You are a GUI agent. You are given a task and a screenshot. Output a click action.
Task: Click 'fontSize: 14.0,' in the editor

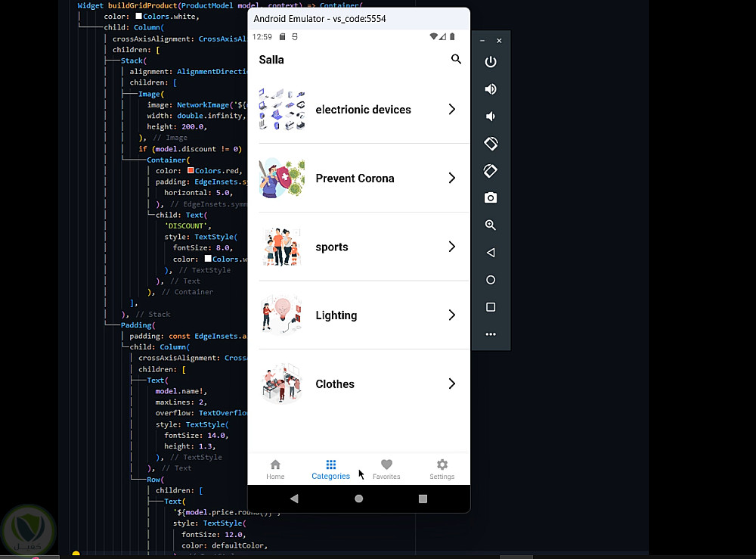[x=197, y=436]
